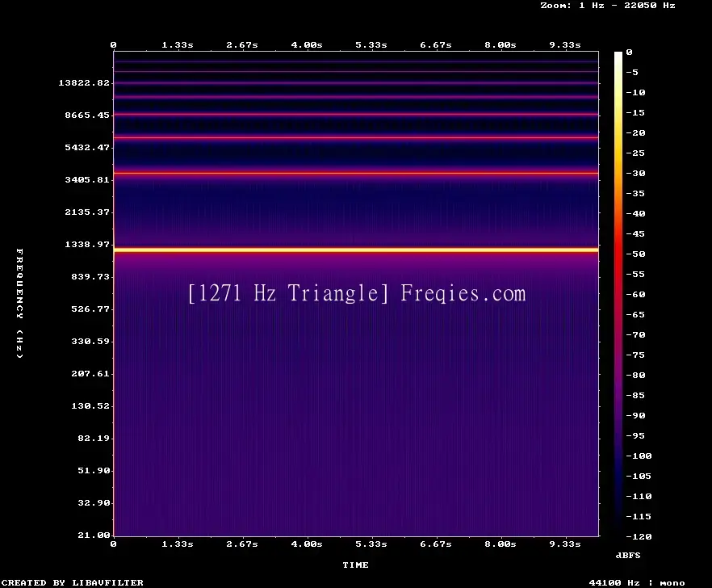
Task: Click the '330.59' frequency label
Action: (90, 341)
